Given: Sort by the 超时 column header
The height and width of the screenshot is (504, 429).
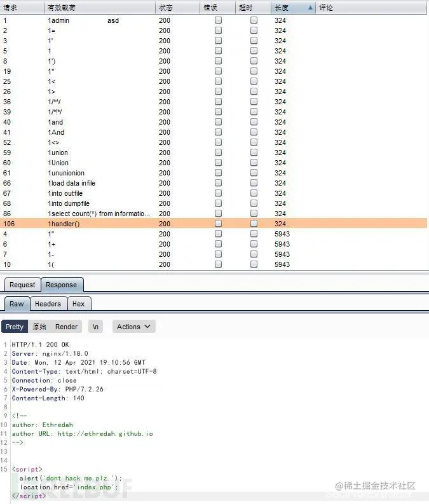Looking at the screenshot, I should [x=253, y=8].
